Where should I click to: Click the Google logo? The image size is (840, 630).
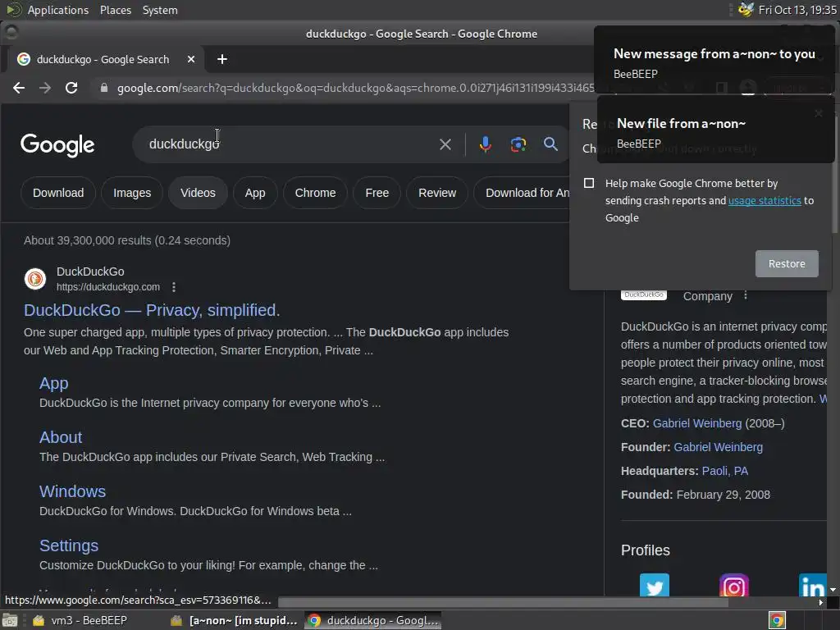(57, 144)
